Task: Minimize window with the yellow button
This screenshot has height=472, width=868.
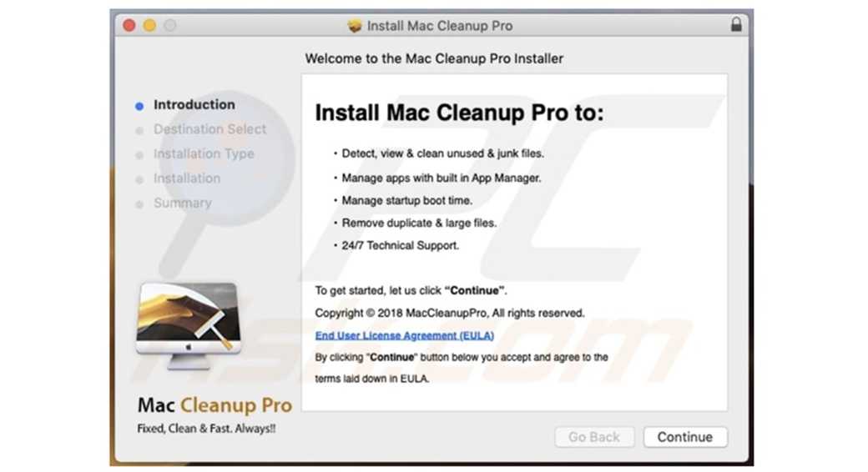Action: click(x=149, y=26)
